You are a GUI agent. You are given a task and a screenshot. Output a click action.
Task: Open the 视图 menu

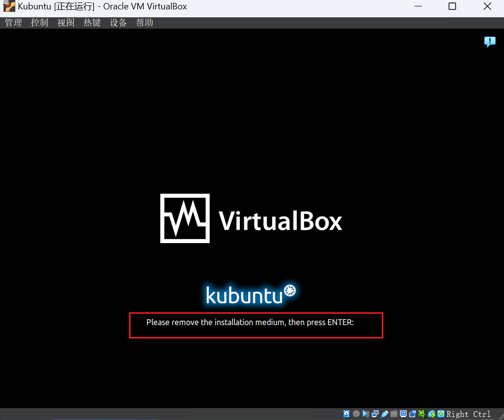(66, 22)
